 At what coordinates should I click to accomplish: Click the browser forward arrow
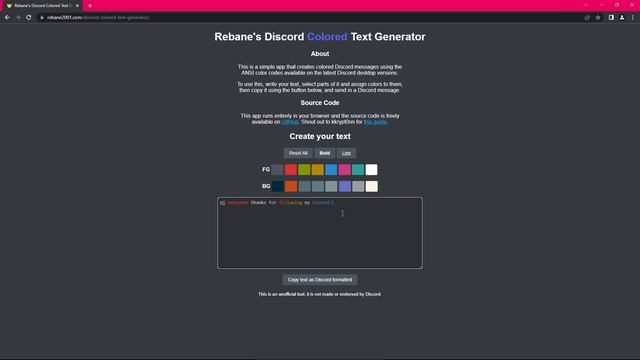point(18,18)
